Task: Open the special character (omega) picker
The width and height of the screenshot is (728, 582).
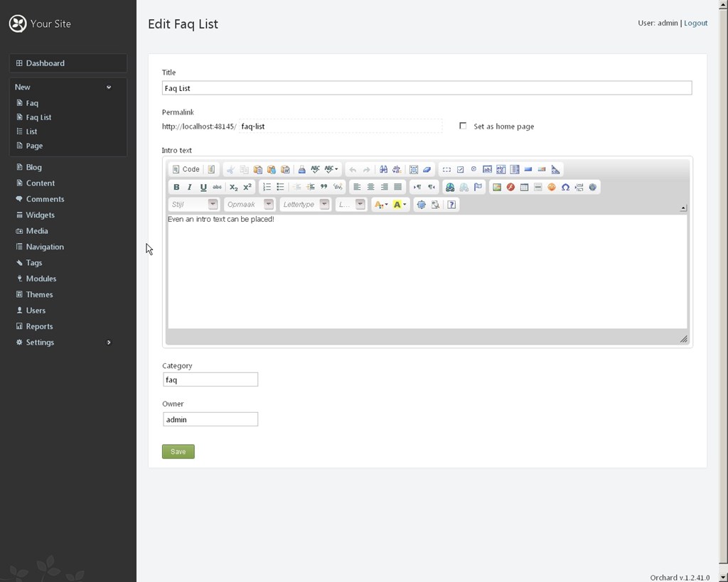Action: tap(565, 187)
